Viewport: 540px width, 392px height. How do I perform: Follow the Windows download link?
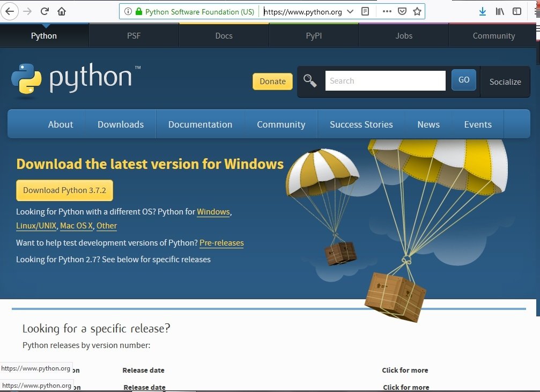[x=213, y=212]
